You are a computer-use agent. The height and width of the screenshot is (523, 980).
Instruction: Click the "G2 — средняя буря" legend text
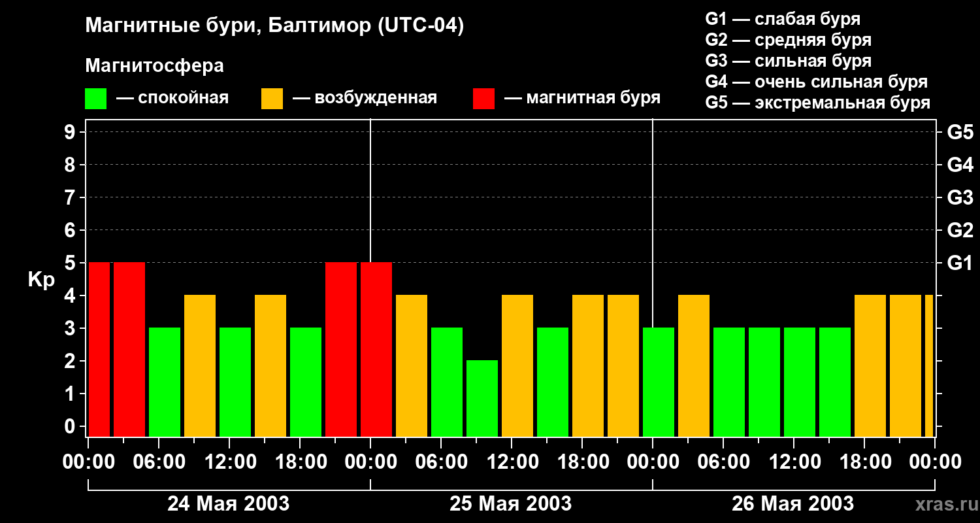click(788, 40)
